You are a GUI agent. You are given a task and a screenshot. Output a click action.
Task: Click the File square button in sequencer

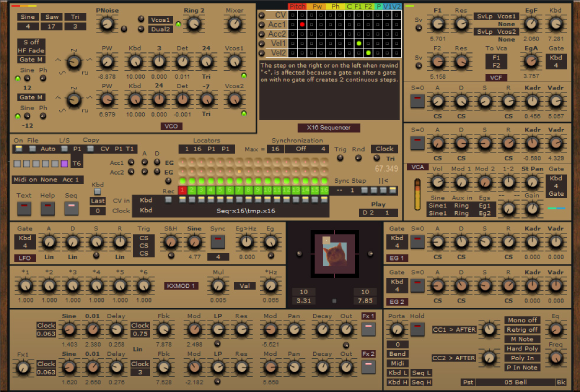32,149
